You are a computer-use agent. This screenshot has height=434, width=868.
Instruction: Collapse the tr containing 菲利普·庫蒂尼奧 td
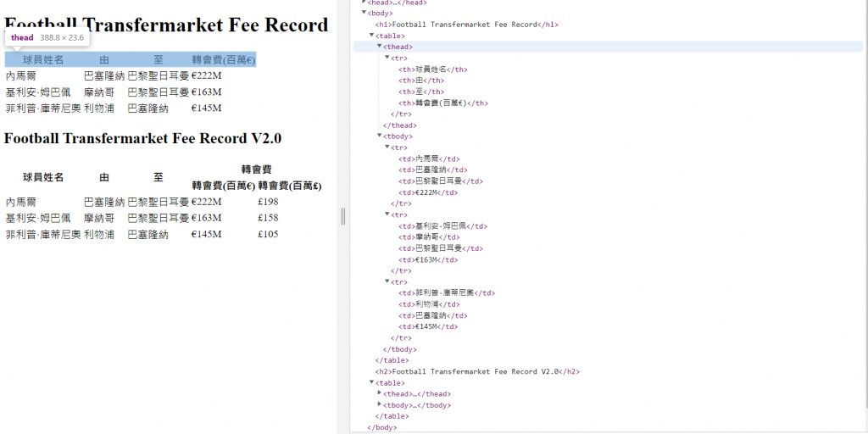click(387, 281)
